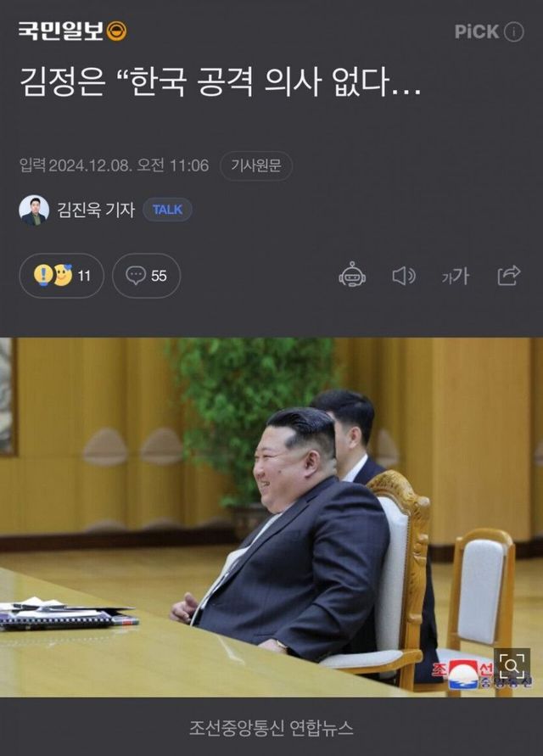
Task: Open PiCK info circle icon
Action: click(513, 32)
